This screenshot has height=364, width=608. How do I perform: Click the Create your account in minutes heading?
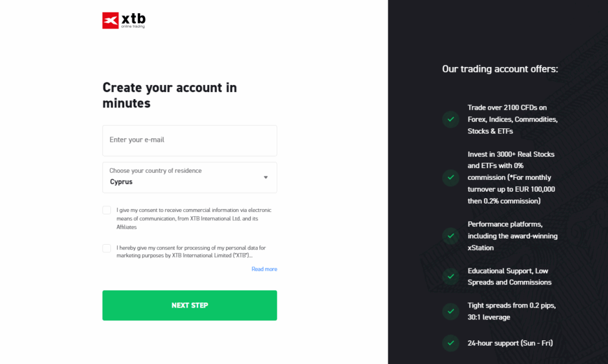click(x=170, y=95)
